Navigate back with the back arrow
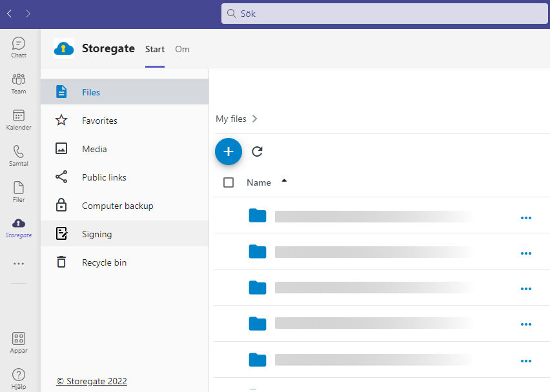 point(10,14)
